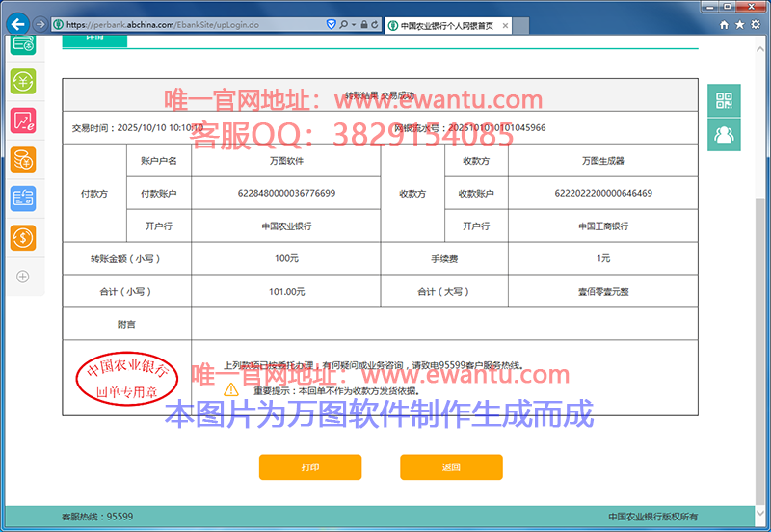Click the padlock security icon
This screenshot has height=532, width=771.
pos(364,24)
